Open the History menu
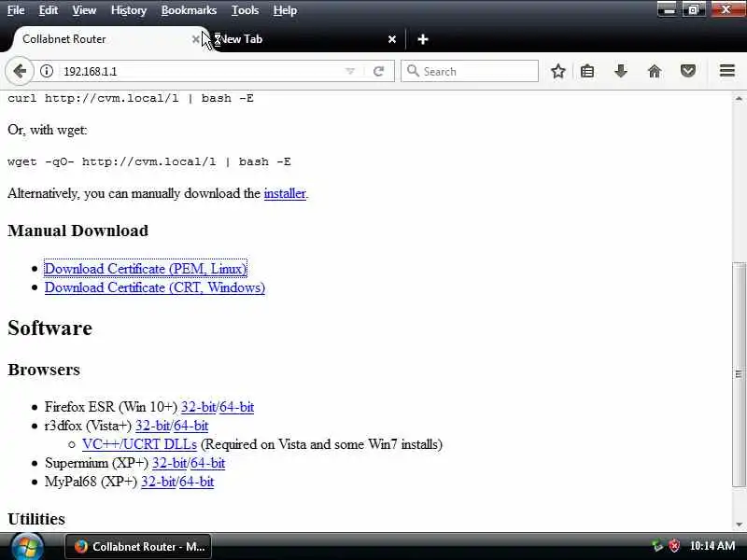 coord(129,10)
